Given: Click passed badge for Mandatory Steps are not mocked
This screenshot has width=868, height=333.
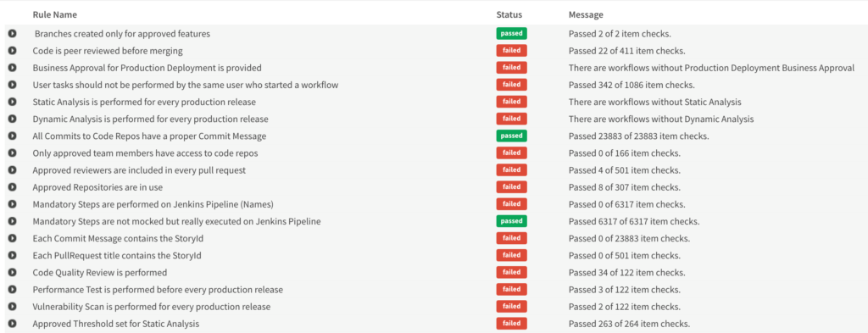Looking at the screenshot, I should click(511, 221).
